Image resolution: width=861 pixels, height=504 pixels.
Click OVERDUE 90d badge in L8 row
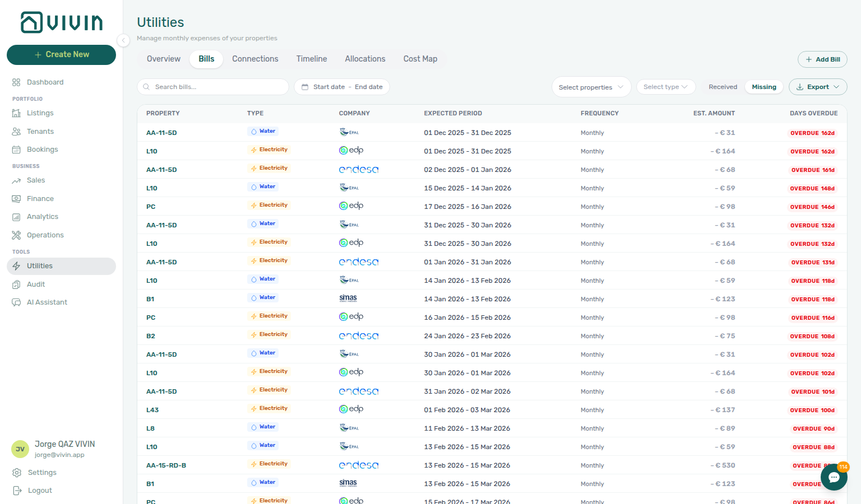pos(814,429)
